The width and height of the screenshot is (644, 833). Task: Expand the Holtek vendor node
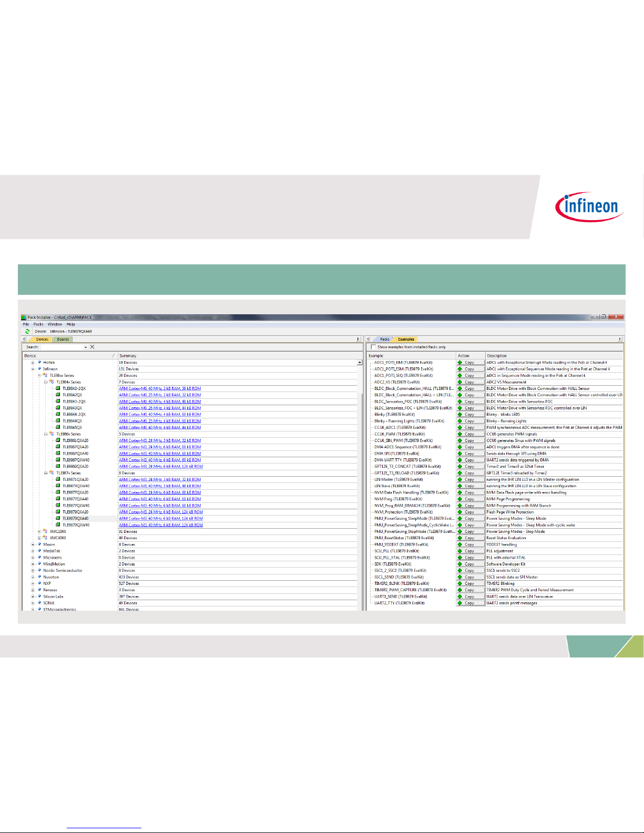[x=33, y=363]
